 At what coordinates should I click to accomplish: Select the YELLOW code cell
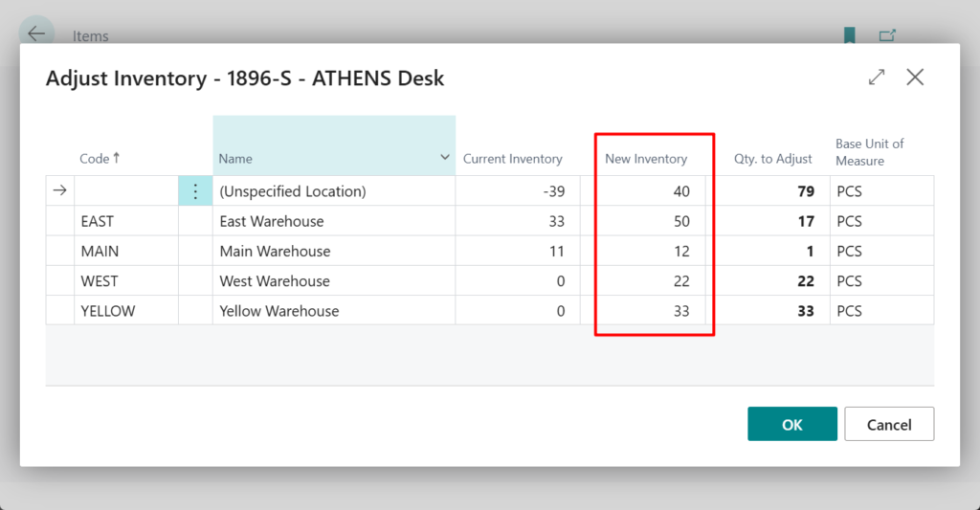point(108,311)
